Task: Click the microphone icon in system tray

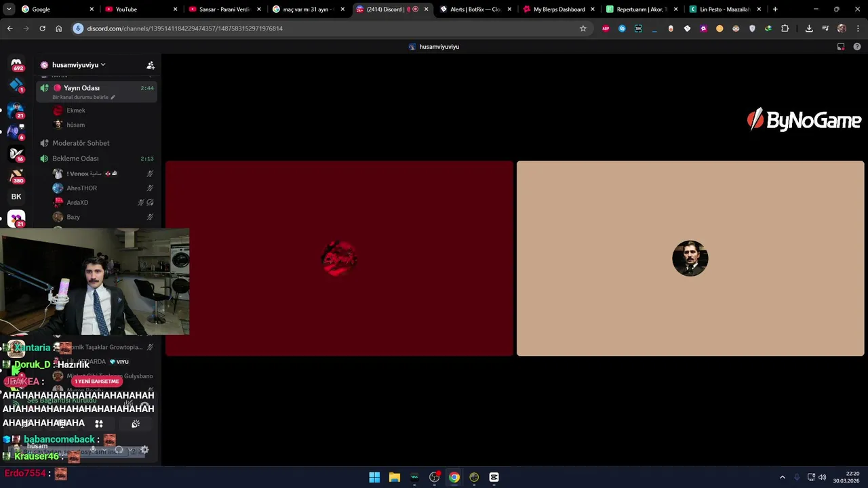Action: pos(797,477)
